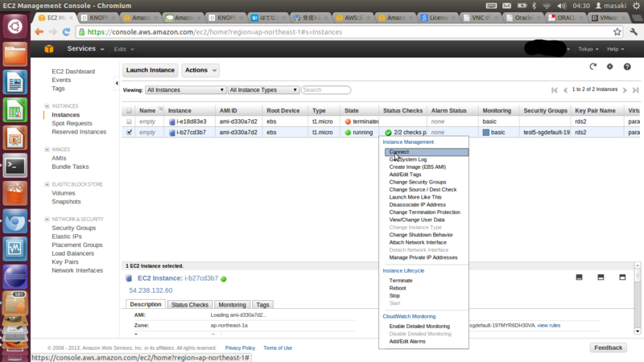Maximize details pane layout icon
Viewport: 644px width, 362px height.
(x=622, y=278)
